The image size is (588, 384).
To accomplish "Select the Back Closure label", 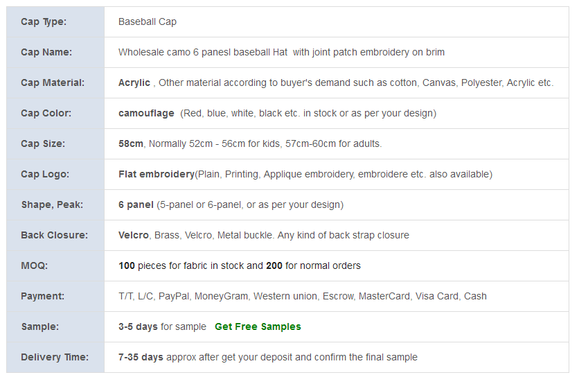I will pyautogui.click(x=55, y=236).
